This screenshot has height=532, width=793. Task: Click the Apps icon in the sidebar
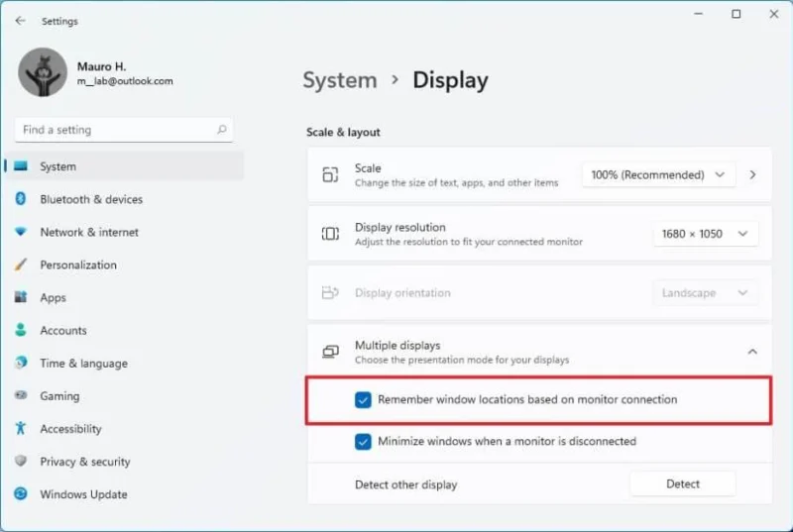tap(21, 297)
